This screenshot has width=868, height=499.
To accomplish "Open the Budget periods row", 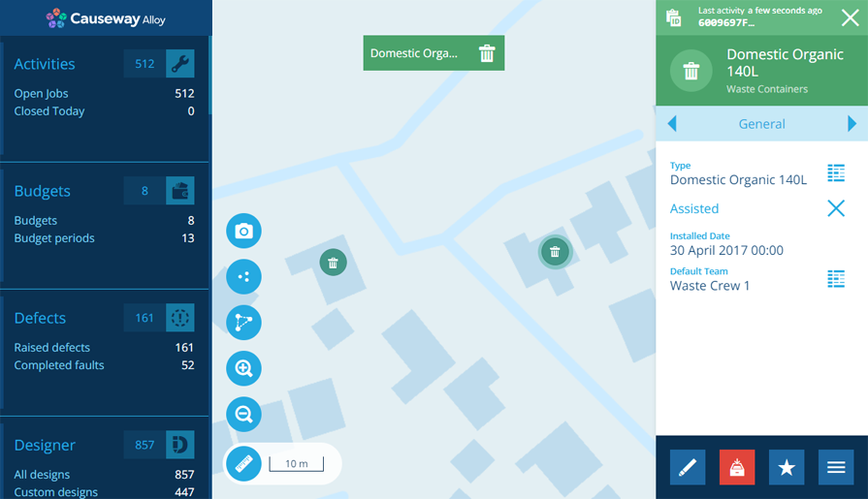I will coord(104,238).
